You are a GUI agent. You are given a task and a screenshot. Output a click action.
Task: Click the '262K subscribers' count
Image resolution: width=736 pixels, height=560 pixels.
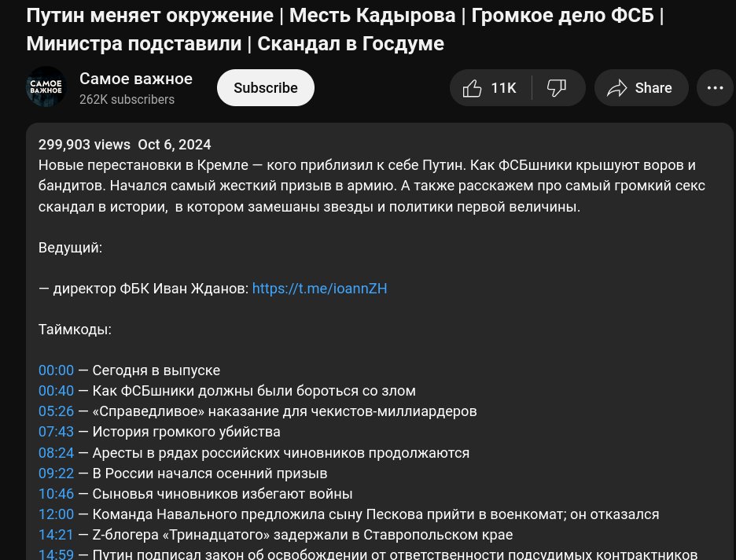[x=127, y=100]
